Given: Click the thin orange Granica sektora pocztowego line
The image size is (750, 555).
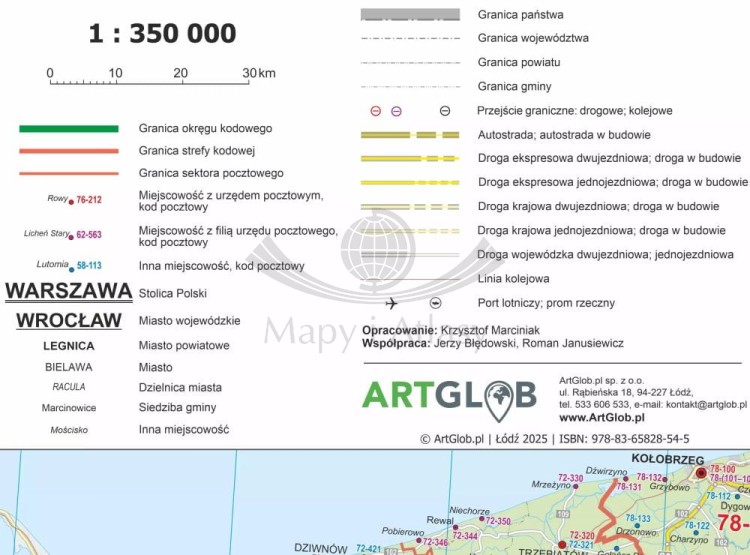Looking at the screenshot, I should pos(69,174).
